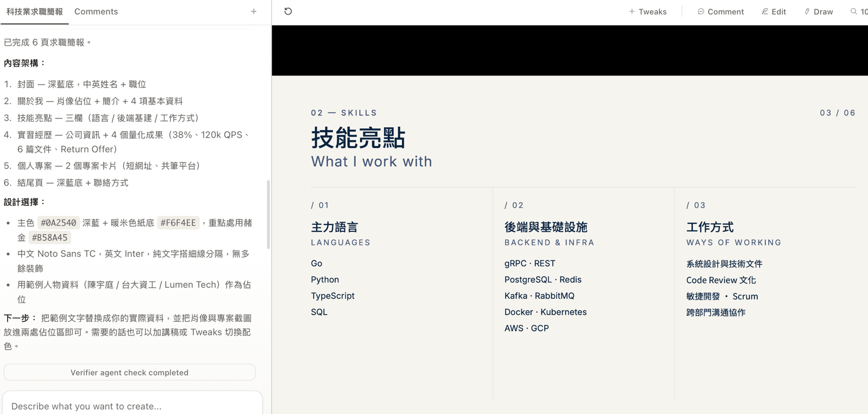Click the #0A2540 color code
Image resolution: width=868 pixels, height=414 pixels.
(x=59, y=223)
